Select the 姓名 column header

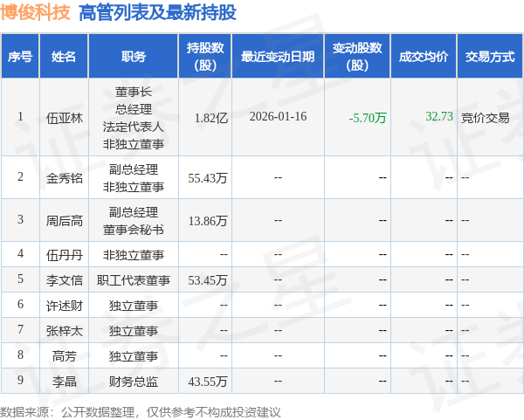click(64, 57)
